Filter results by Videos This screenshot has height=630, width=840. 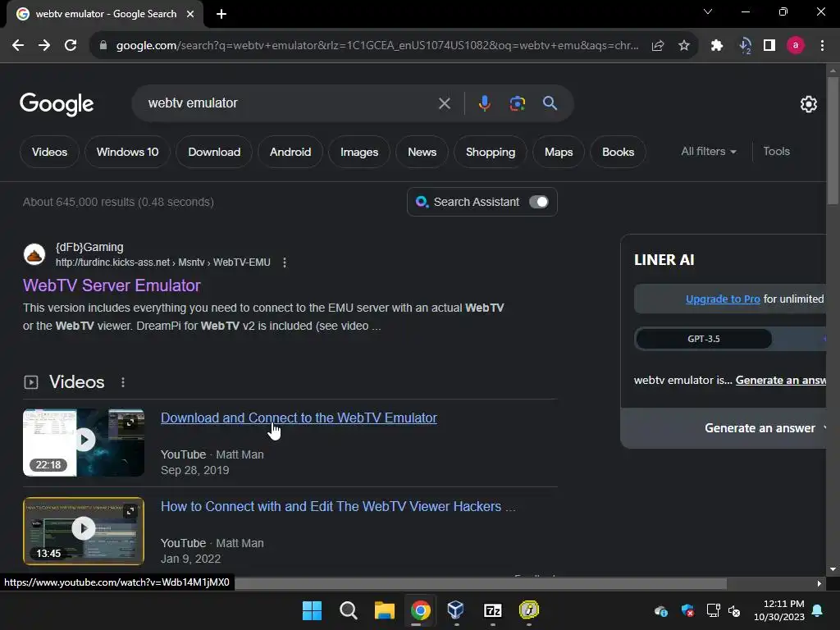click(x=49, y=152)
